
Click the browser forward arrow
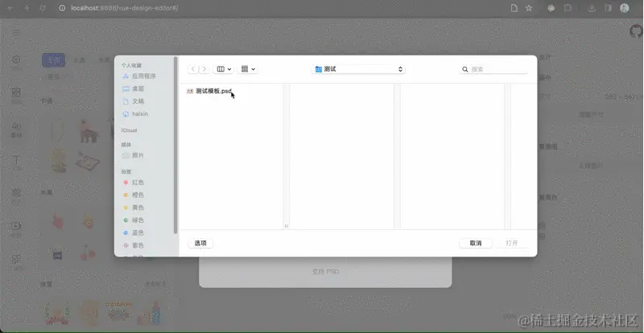(x=27, y=8)
